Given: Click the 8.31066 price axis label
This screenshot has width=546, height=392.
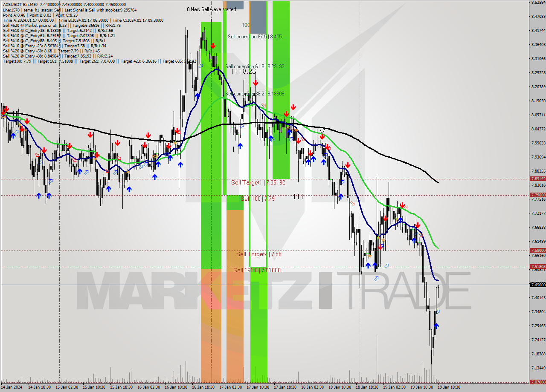Looking at the screenshot, I should [538, 58].
